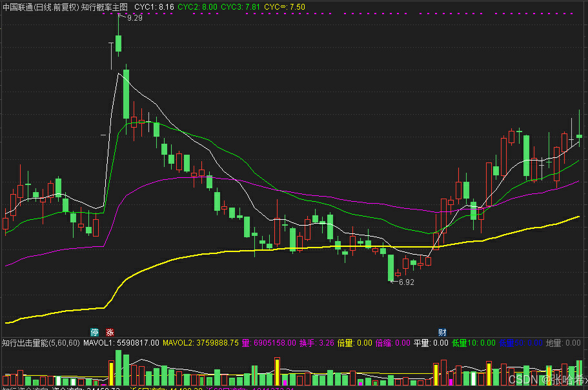Click the blue 低量50: 0.00 label

521,343
